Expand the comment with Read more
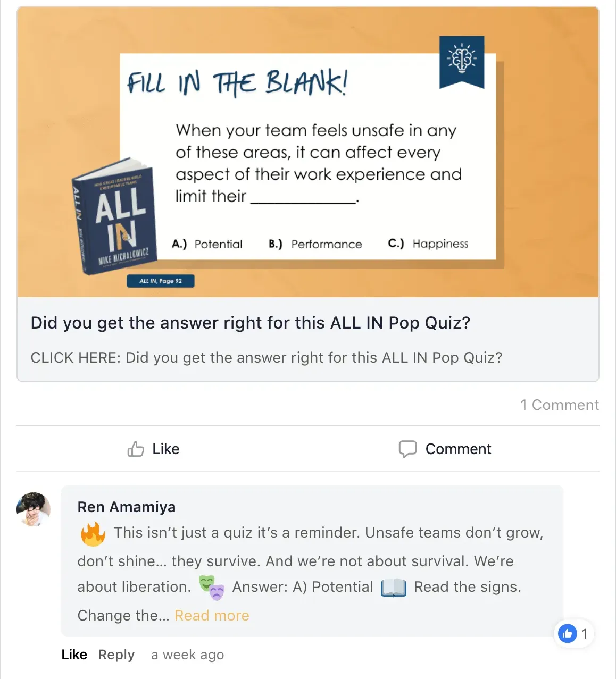This screenshot has width=616, height=679. (x=212, y=615)
